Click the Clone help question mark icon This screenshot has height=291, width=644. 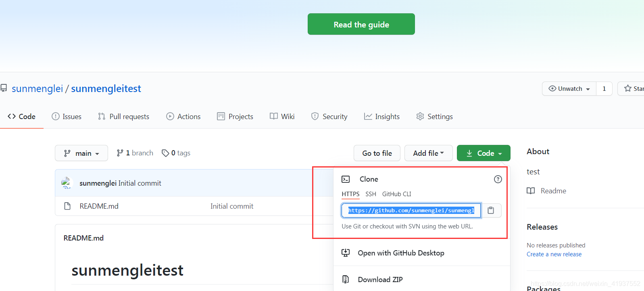(498, 179)
